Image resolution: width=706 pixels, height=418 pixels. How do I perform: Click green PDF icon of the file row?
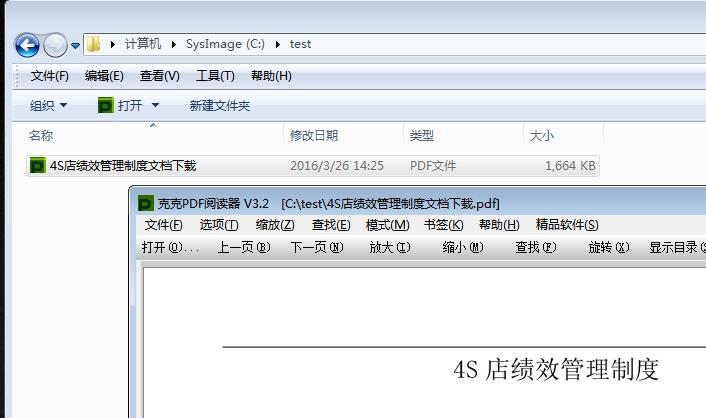(37, 166)
